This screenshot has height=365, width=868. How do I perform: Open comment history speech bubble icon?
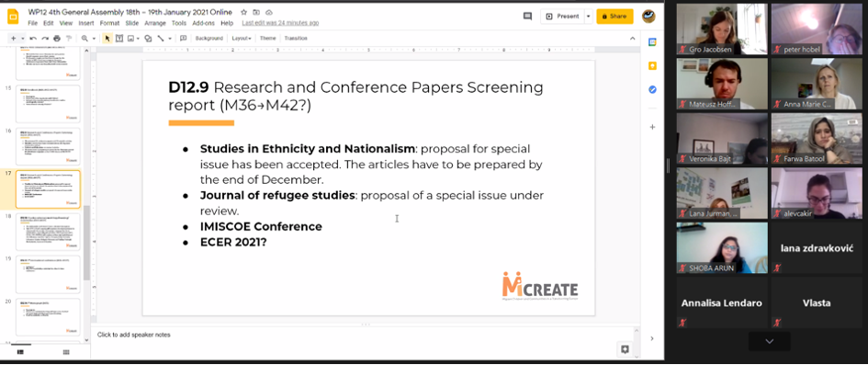pos(527,17)
